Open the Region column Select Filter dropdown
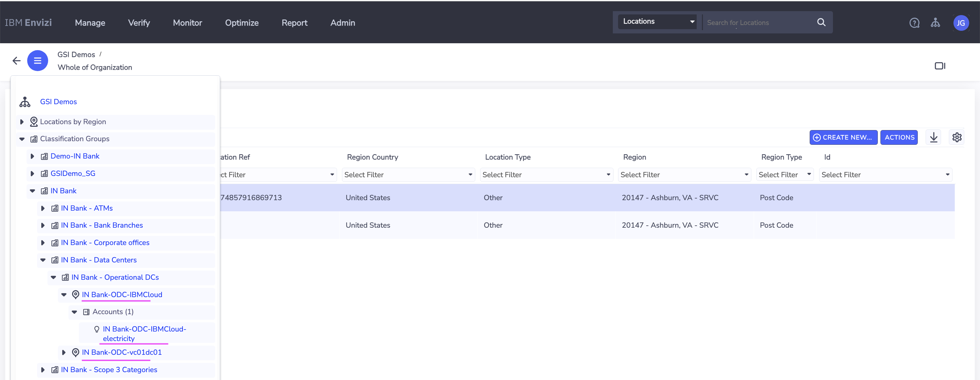This screenshot has width=980, height=380. [x=685, y=175]
